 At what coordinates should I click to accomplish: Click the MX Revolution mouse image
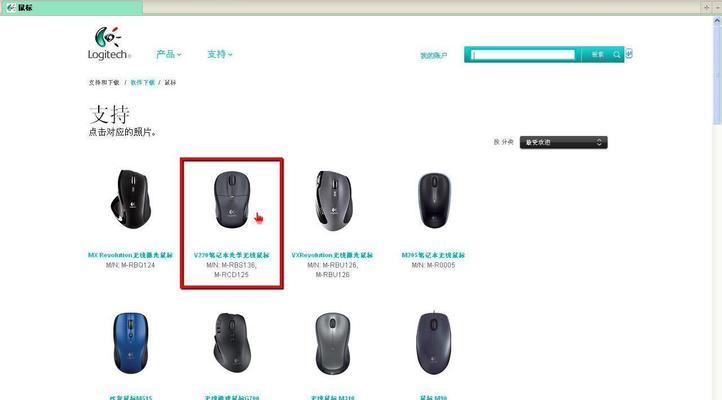[x=130, y=199]
